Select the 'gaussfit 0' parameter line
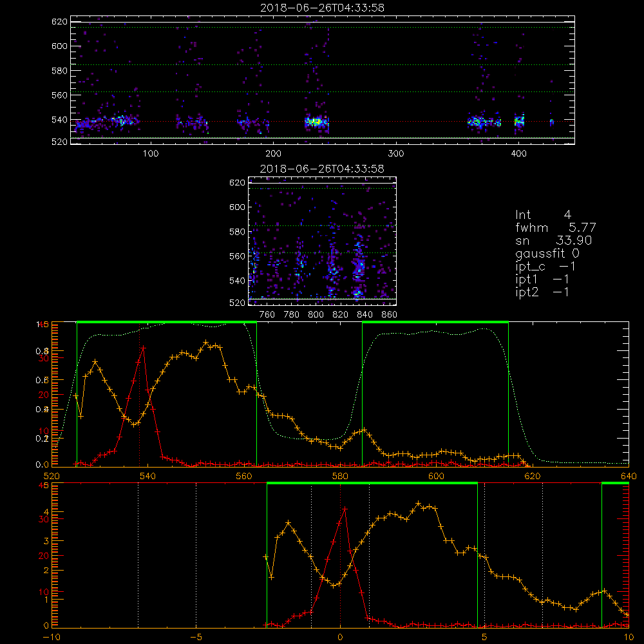Image resolution: width=644 pixels, height=644 pixels. pos(547,254)
